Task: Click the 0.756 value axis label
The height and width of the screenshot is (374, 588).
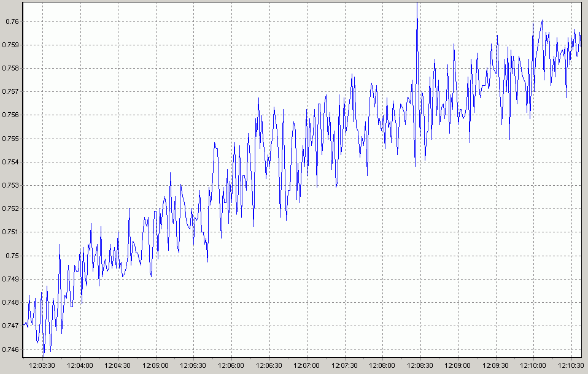Action: tap(11, 115)
